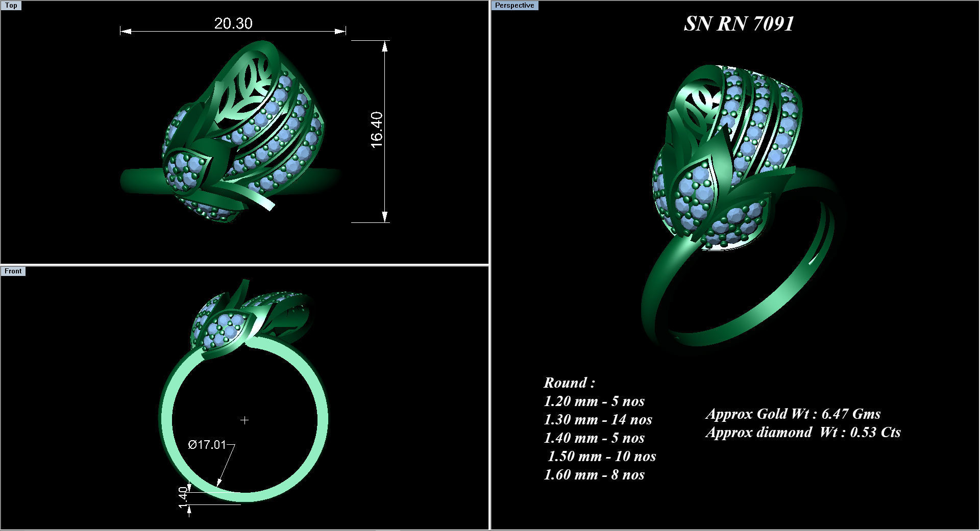Click the '1.50 mm - 10 nos' line
Screen dimensions: 980x531
(x=601, y=456)
